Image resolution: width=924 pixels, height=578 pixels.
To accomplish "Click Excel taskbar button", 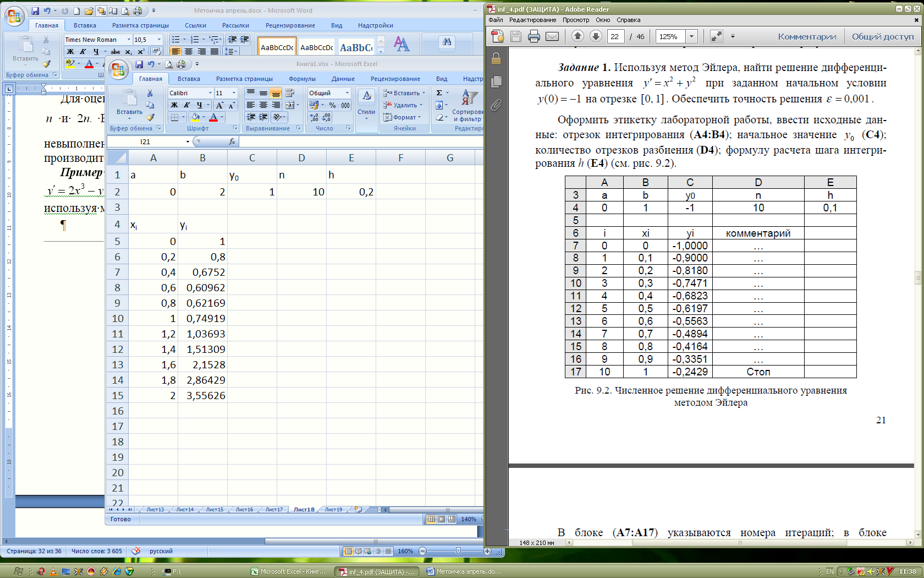I will pos(290,571).
